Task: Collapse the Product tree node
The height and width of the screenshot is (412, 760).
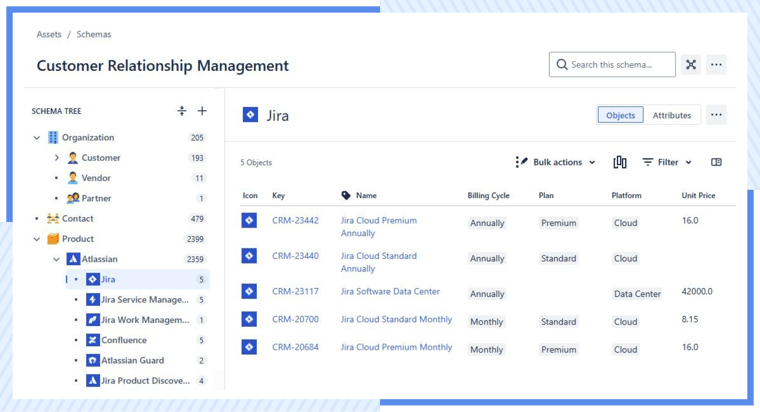Action: click(37, 239)
